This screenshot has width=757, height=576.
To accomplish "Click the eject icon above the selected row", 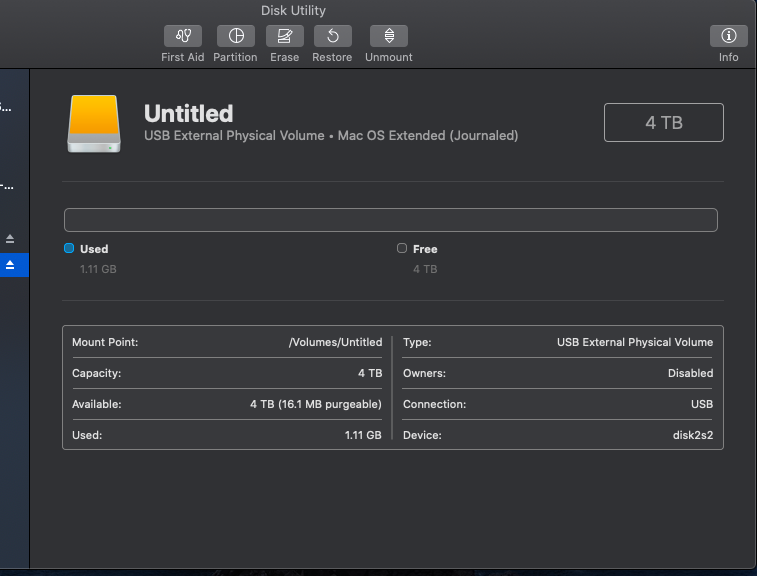I will [10, 239].
